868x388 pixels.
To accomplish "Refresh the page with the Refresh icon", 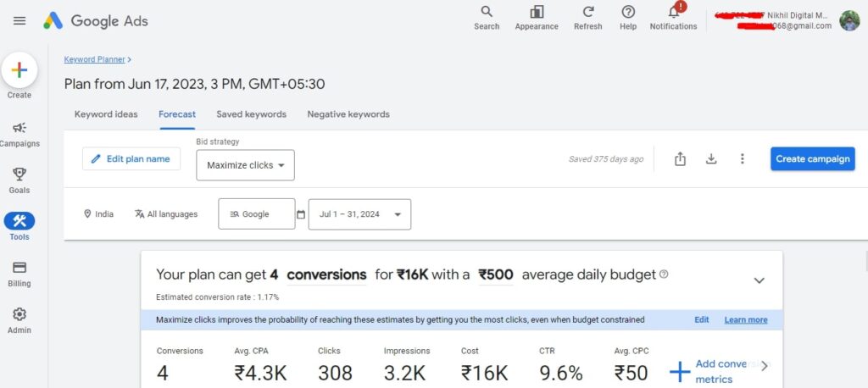I will tap(588, 18).
